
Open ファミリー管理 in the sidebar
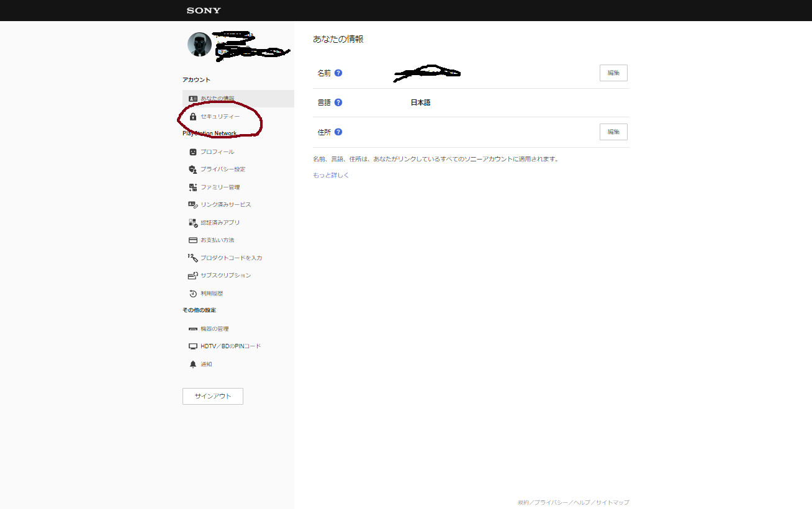pos(220,187)
